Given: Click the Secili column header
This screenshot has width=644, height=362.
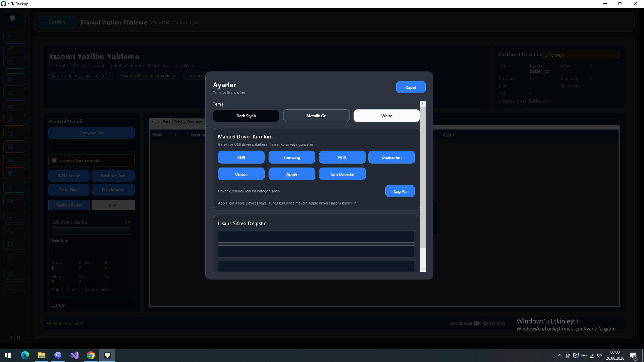Looking at the screenshot, I should 158,135.
